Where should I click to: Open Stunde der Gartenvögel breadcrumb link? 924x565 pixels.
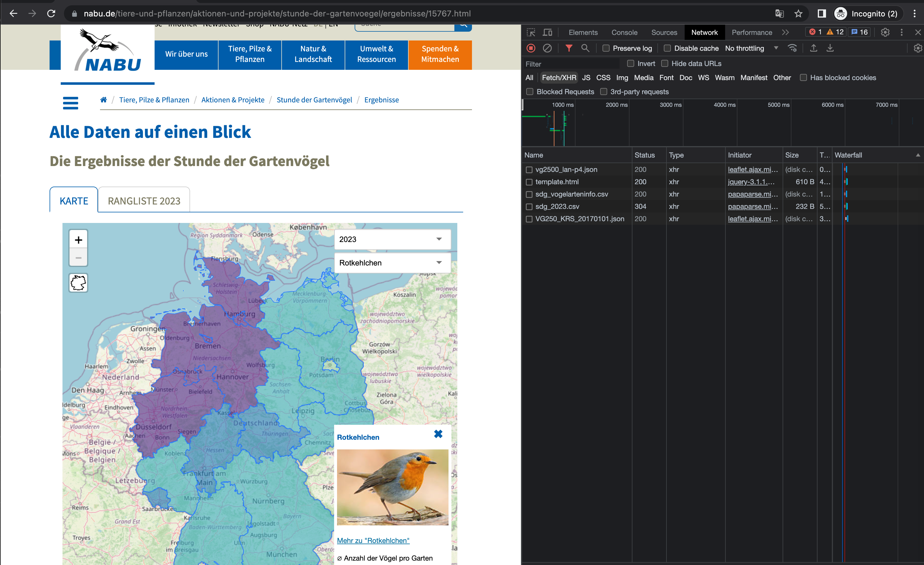[x=314, y=100]
